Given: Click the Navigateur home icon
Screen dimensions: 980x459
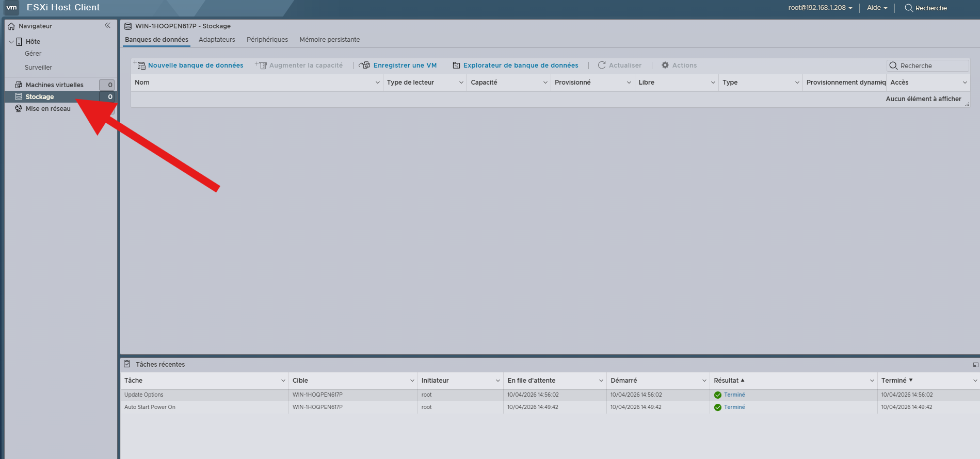Looking at the screenshot, I should (x=11, y=26).
